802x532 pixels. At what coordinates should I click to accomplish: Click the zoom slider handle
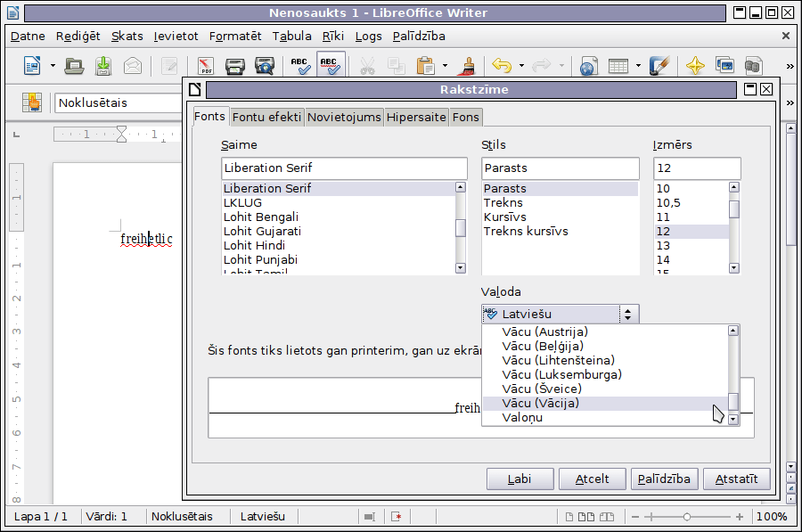pos(687,517)
